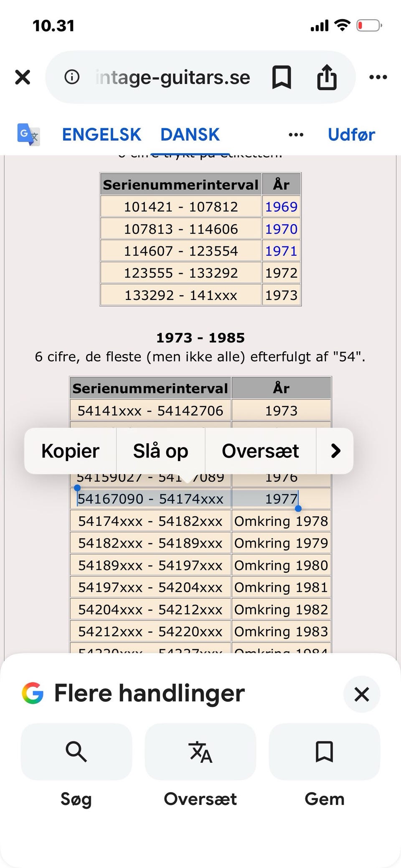Tap the site info icon in address bar
Screen dimensions: 401x868
72,77
